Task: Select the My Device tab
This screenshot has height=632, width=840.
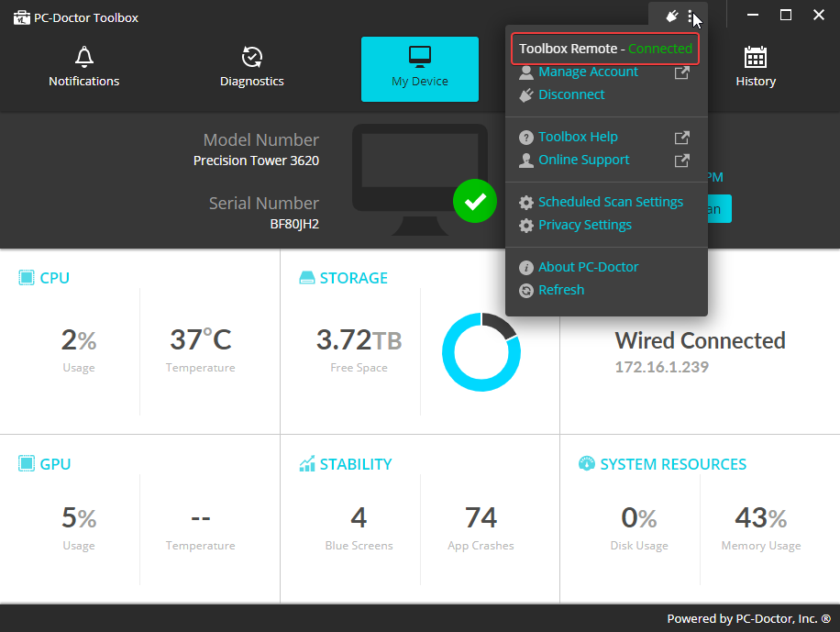Action: click(420, 69)
